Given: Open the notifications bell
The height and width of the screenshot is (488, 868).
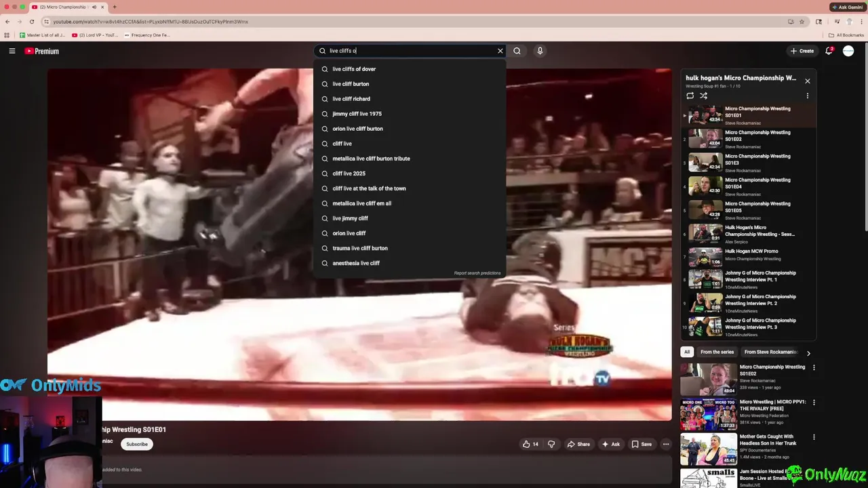Looking at the screenshot, I should [x=829, y=51].
